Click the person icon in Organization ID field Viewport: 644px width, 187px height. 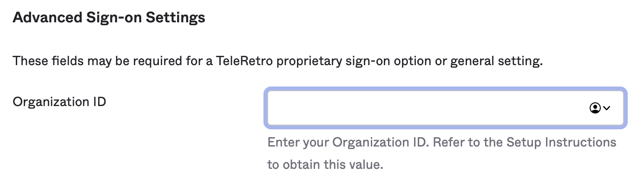tap(594, 108)
